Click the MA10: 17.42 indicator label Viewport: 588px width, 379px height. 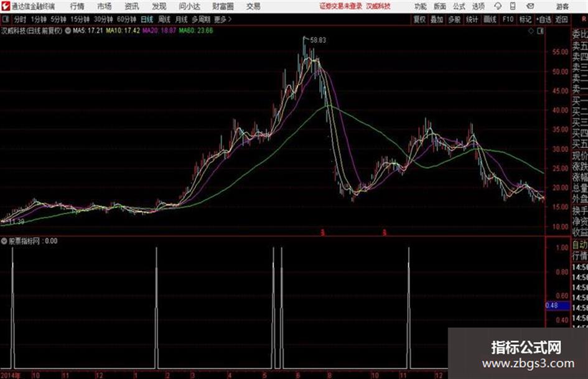(123, 30)
